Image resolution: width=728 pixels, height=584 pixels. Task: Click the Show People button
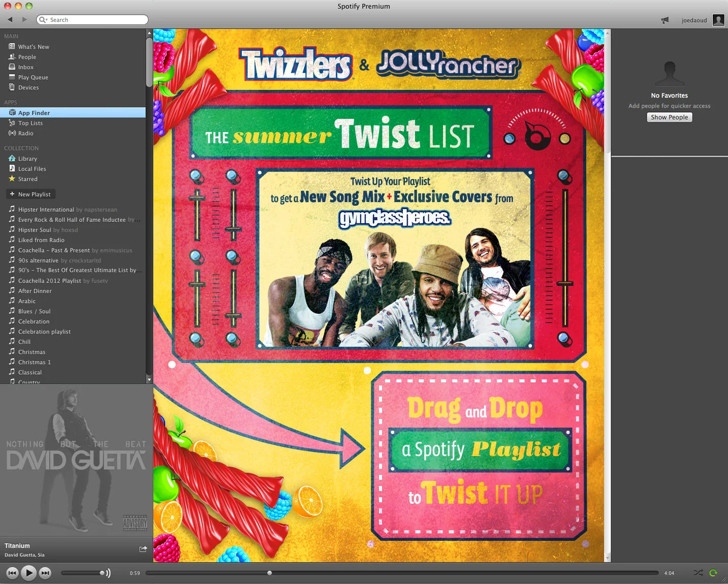click(x=669, y=117)
